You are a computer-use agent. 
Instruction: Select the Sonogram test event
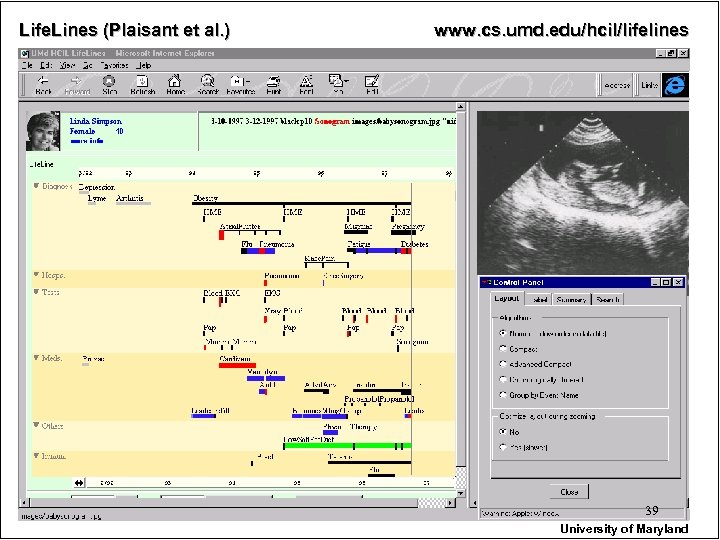412,342
